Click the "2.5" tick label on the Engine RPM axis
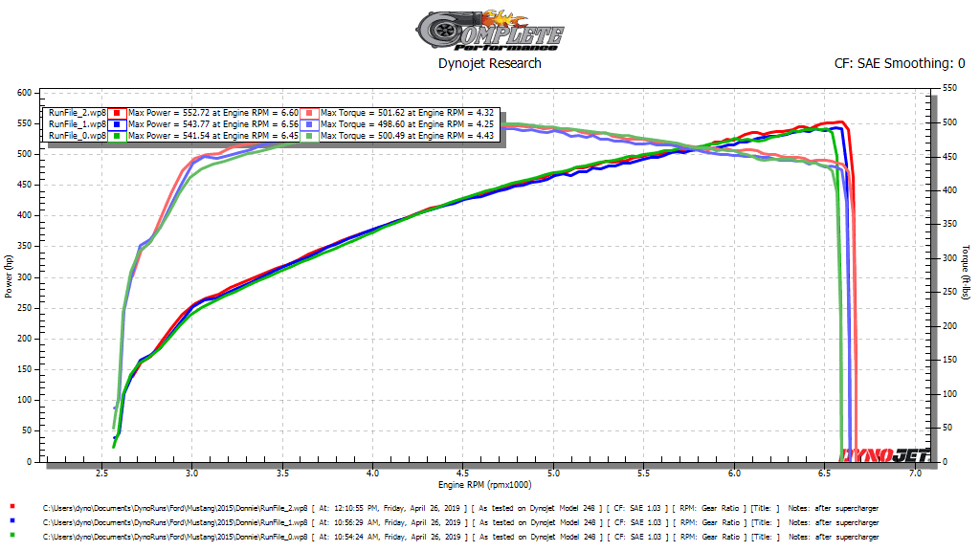 [101, 473]
